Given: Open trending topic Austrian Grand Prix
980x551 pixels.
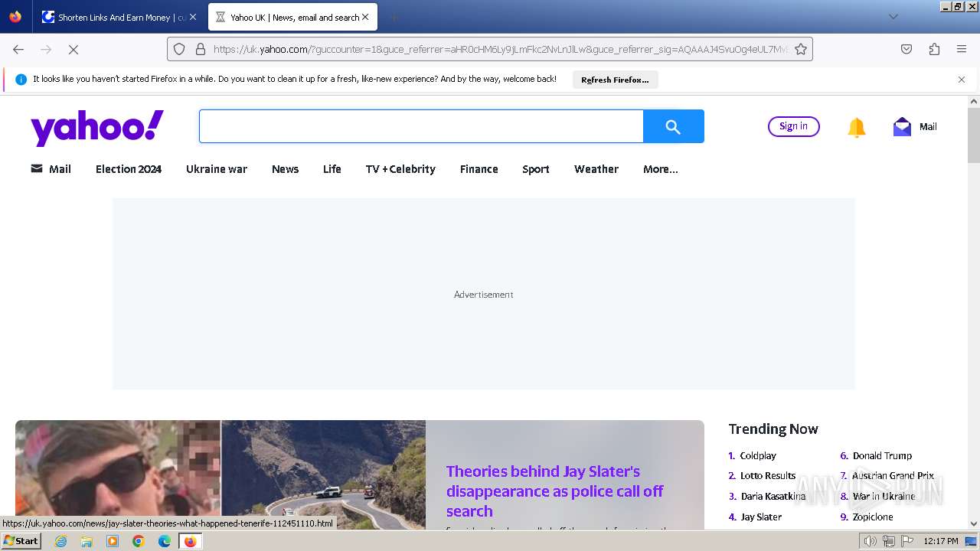Looking at the screenshot, I should click(x=893, y=476).
